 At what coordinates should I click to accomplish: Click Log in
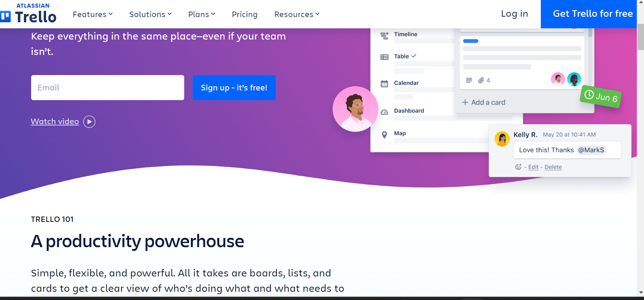tap(514, 14)
